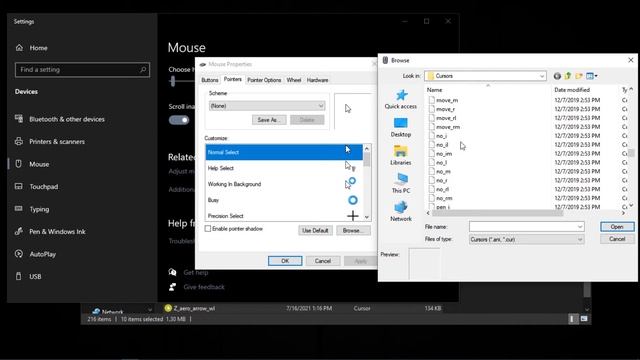Viewport: 640px width, 360px height.
Task: Select Precision Select pointer row
Action: point(284,216)
